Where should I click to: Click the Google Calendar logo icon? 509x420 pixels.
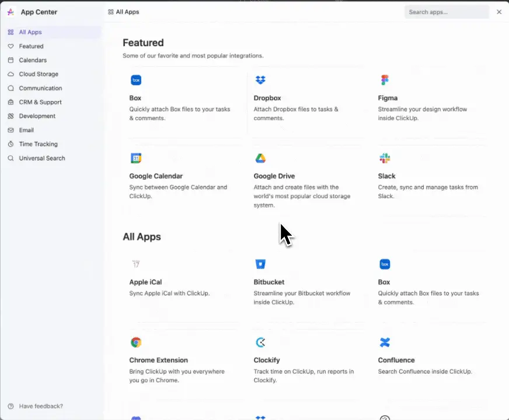(136, 158)
